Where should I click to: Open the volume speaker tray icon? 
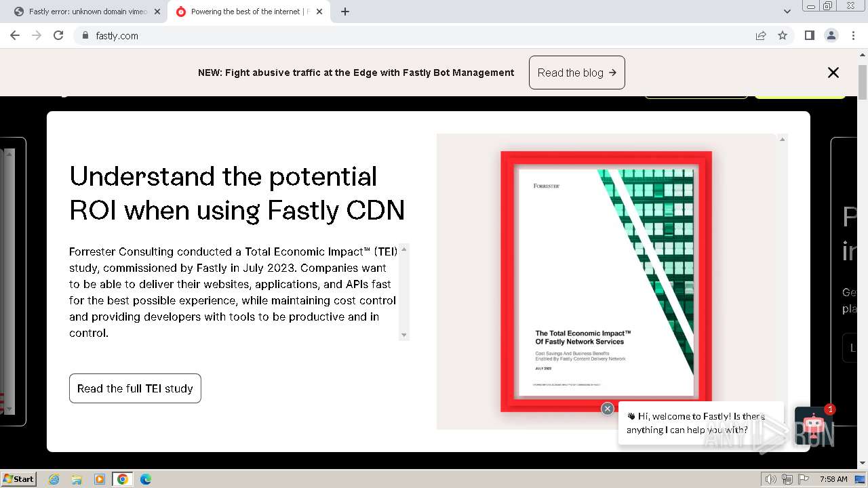tap(770, 479)
